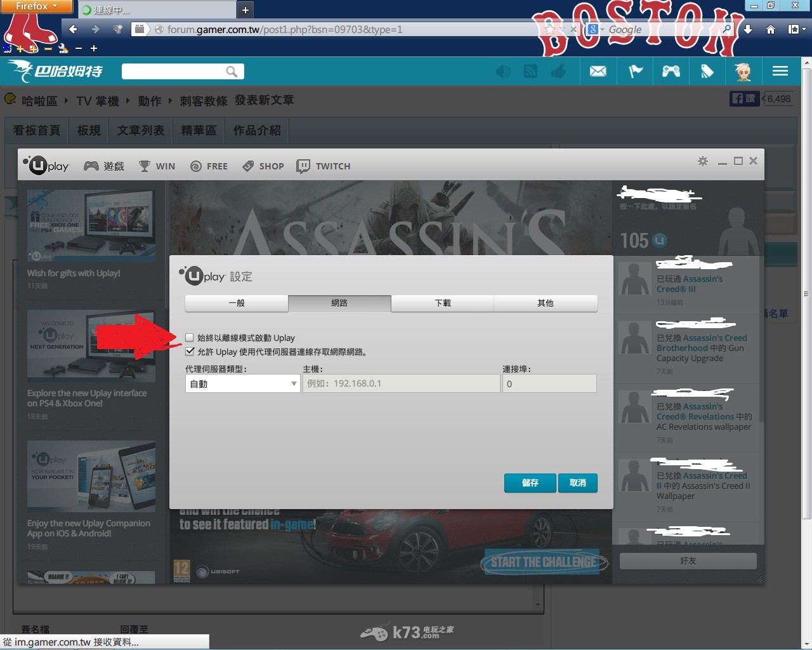Viewport: 812px width, 650px height.
Task: Switch to the 下載 settings tab
Action: tap(443, 303)
